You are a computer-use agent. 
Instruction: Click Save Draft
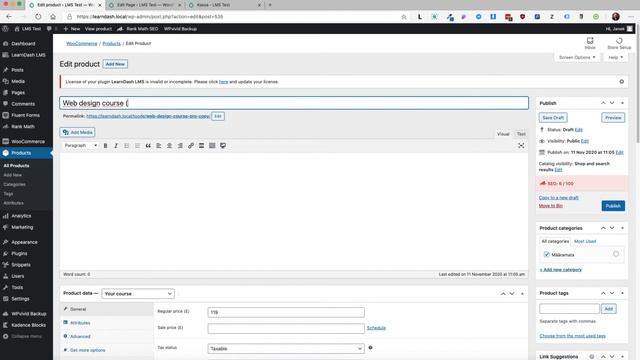pos(553,118)
